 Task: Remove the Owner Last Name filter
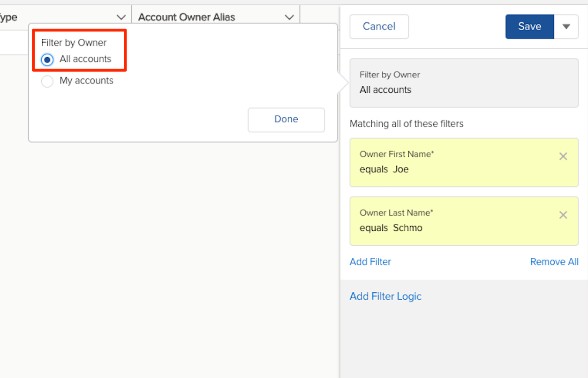tap(563, 215)
